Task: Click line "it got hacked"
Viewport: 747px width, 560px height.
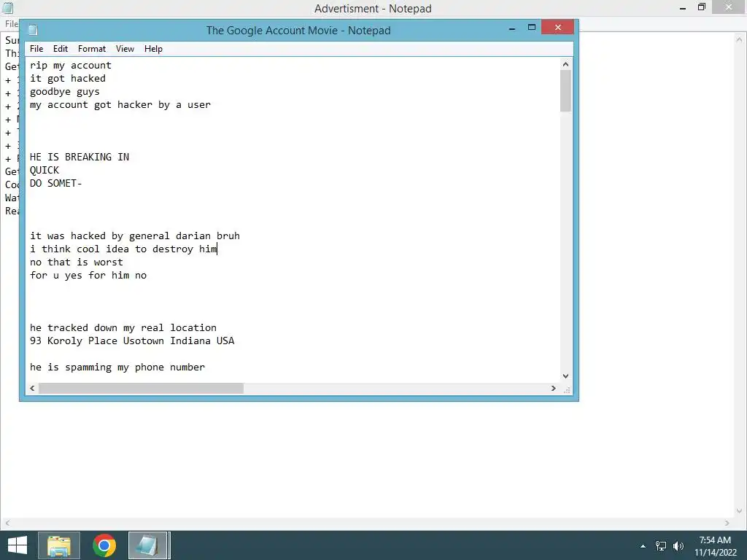Action: coord(68,78)
